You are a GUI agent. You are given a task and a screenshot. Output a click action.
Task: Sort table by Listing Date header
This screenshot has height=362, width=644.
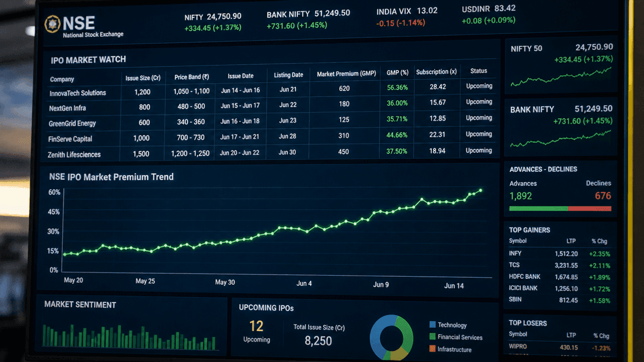pyautogui.click(x=288, y=75)
